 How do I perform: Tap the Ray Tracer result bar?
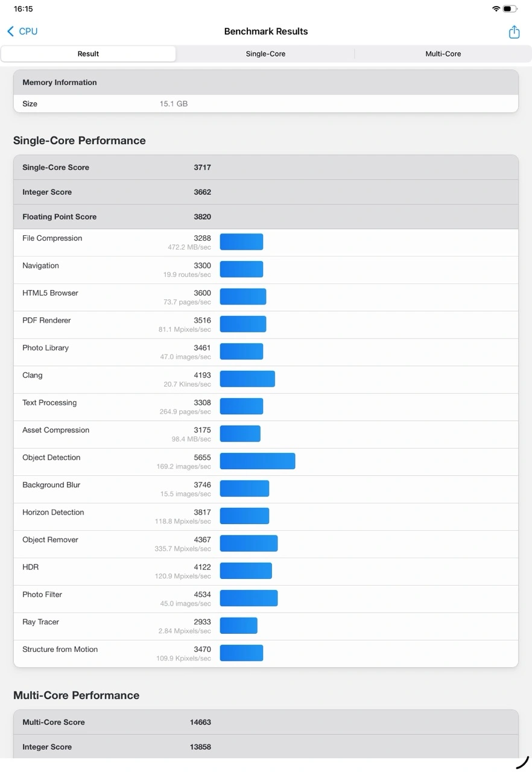point(238,625)
